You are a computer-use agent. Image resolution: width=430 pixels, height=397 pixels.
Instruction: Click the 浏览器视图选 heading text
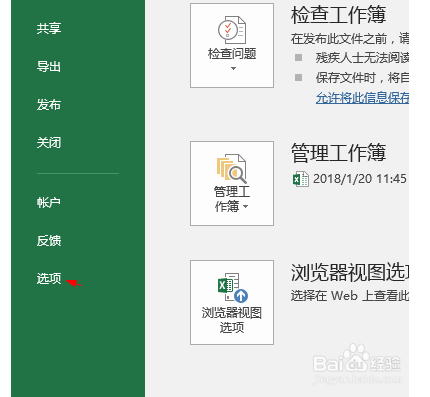350,272
